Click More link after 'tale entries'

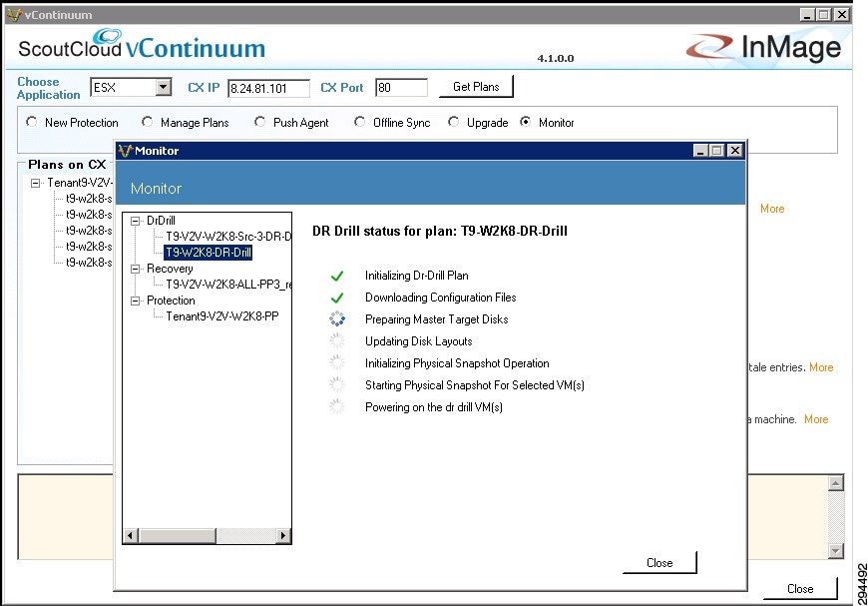[x=821, y=367]
